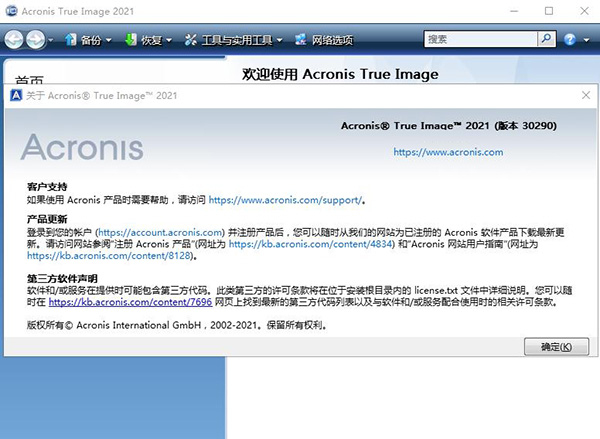Screen dimensions: 600x439
Task: Open the kb.acronis.com/content/4834 link
Action: (311, 244)
